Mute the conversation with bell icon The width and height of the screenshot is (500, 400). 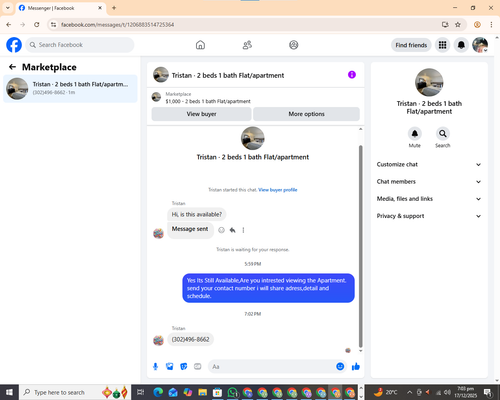click(415, 134)
